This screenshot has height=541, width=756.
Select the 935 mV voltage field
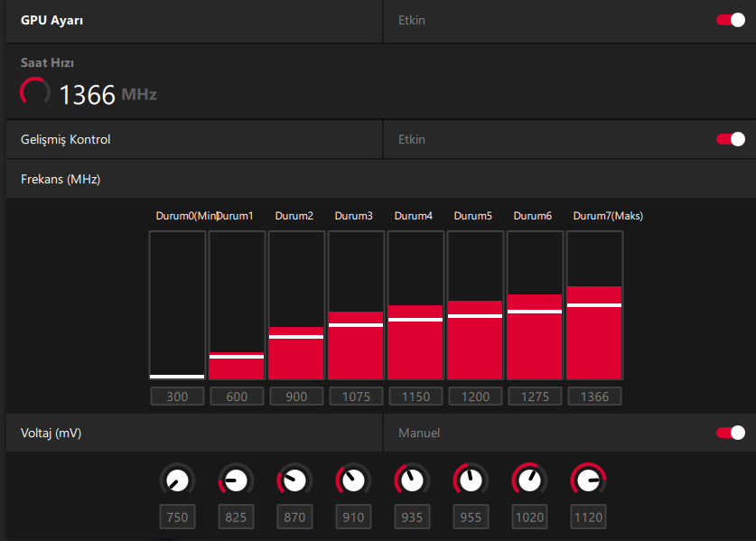(412, 517)
